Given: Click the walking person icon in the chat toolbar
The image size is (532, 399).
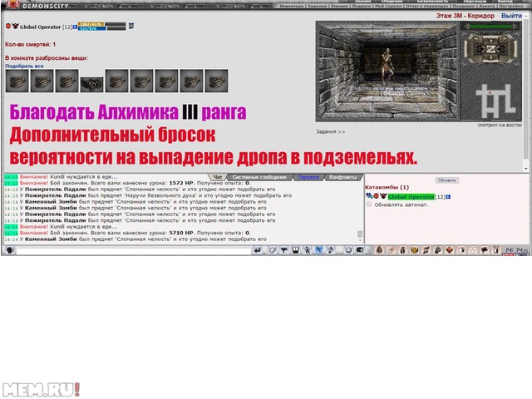Looking at the screenshot, I should pyautogui.click(x=307, y=250).
